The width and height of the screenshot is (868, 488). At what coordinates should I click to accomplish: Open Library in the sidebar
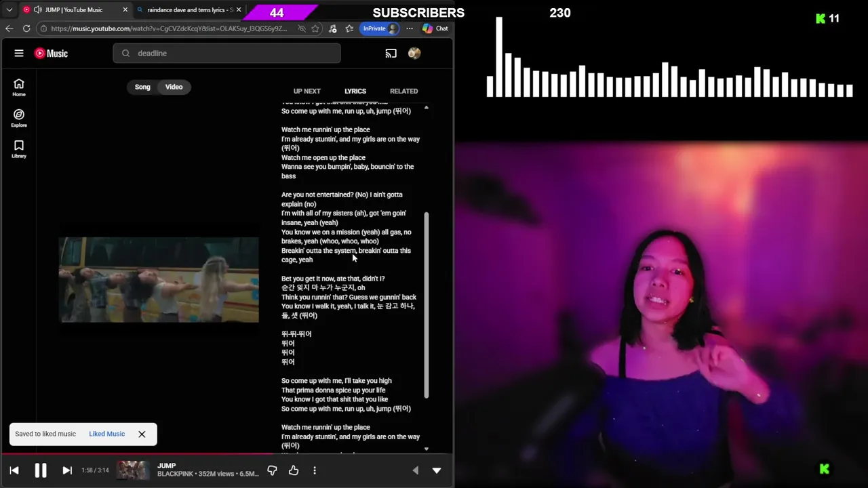coord(19,149)
